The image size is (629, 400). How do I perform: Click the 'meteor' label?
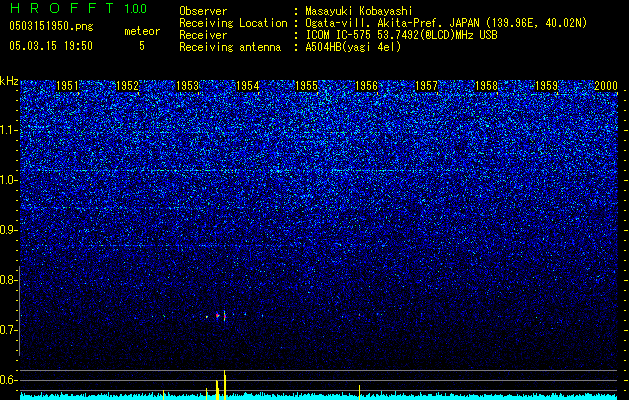pos(142,31)
